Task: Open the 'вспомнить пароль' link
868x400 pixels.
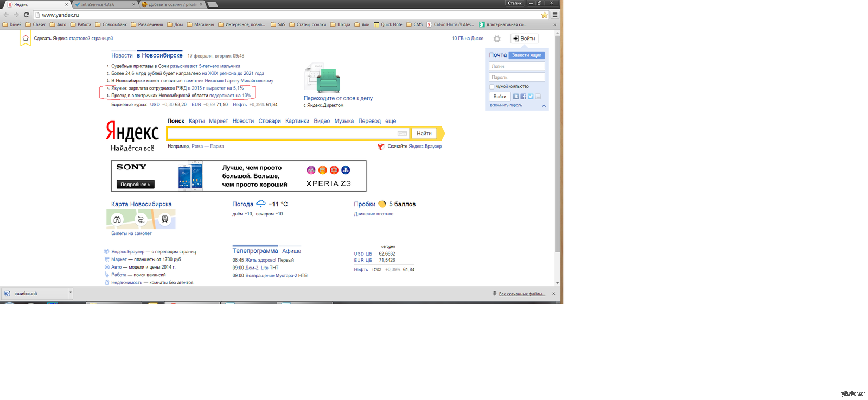Action: pyautogui.click(x=506, y=105)
